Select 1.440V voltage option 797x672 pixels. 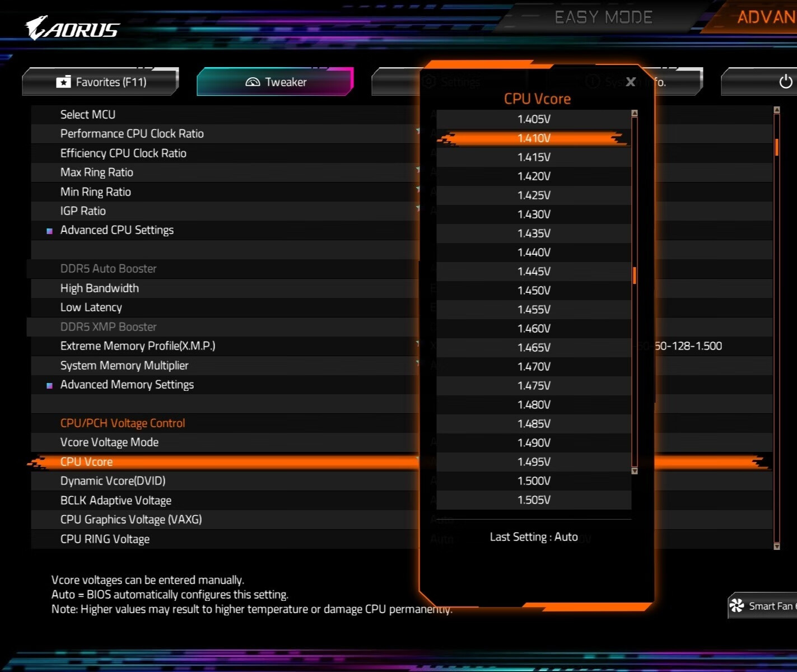534,252
